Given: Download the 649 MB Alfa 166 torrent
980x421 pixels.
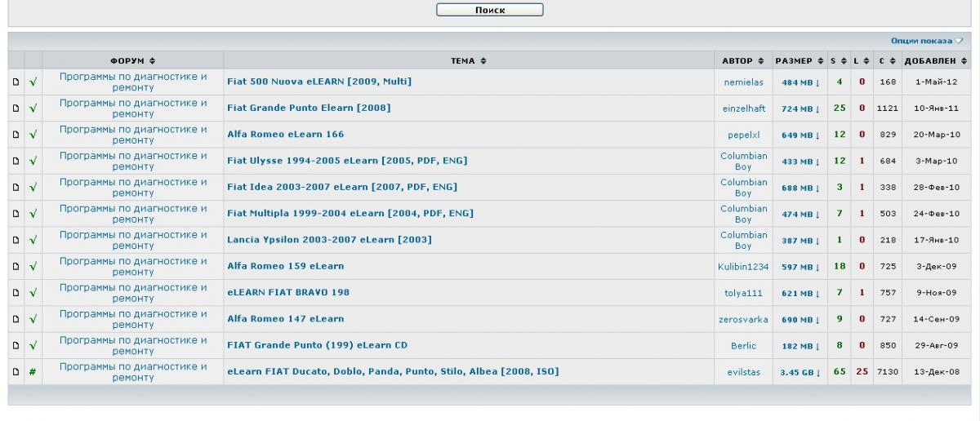Looking at the screenshot, I should pos(800,135).
